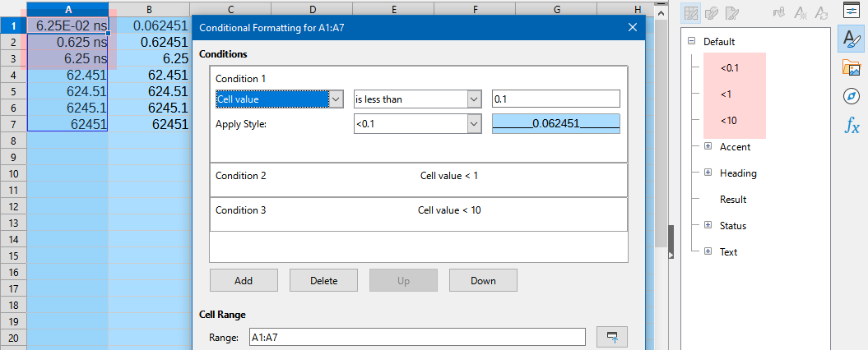The width and height of the screenshot is (868, 350).
Task: Open the Functions sidebar panel
Action: pos(851,126)
